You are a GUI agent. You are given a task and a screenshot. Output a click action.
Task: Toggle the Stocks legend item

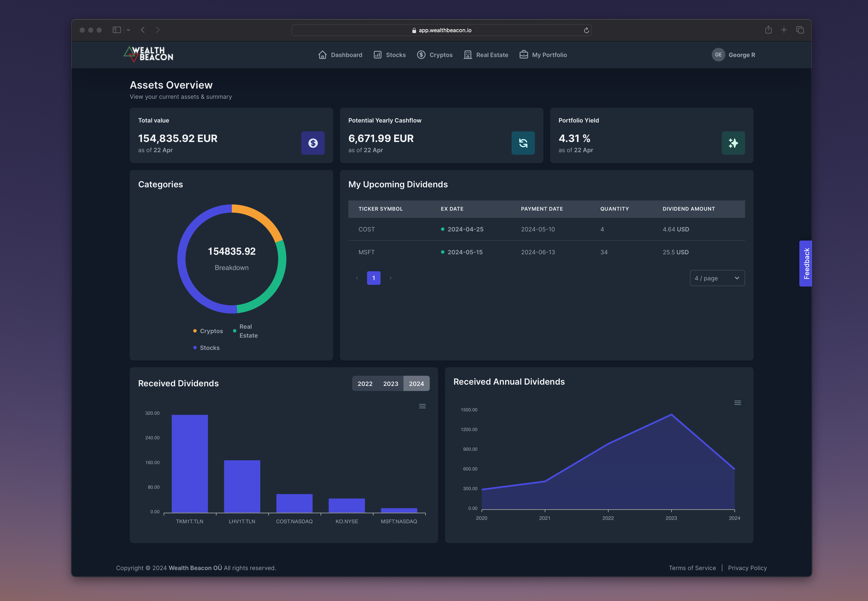(206, 348)
